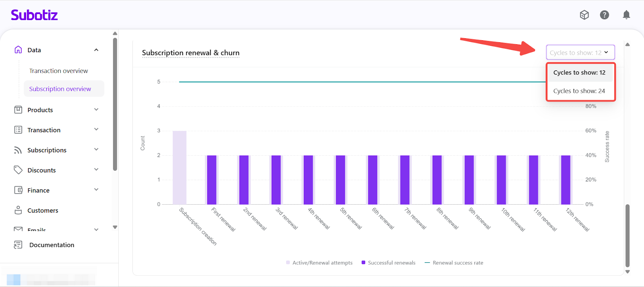
Task: Open Subscription overview link
Action: [60, 89]
